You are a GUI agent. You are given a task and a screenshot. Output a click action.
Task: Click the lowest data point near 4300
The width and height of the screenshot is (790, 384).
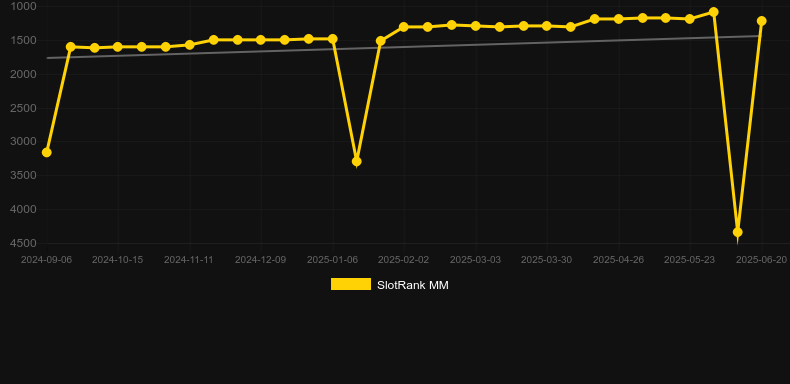(x=738, y=232)
